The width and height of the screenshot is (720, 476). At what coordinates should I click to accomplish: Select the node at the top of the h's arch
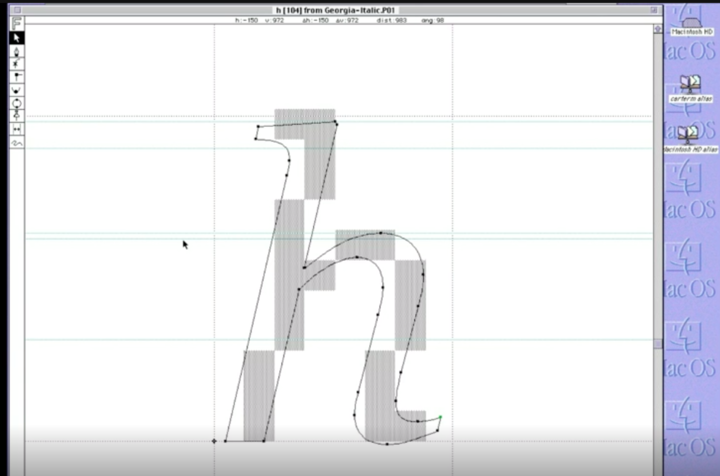click(x=381, y=233)
